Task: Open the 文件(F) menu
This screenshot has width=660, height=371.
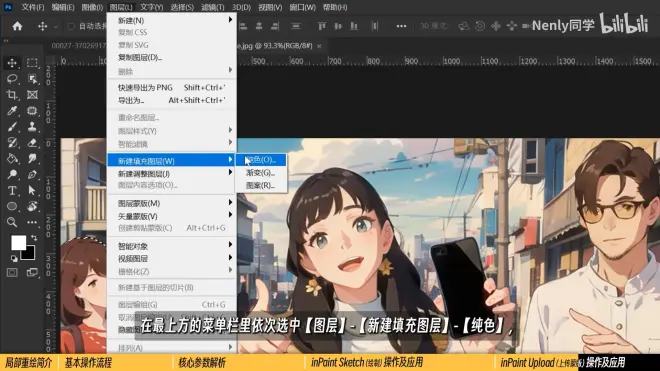Action: coord(33,7)
